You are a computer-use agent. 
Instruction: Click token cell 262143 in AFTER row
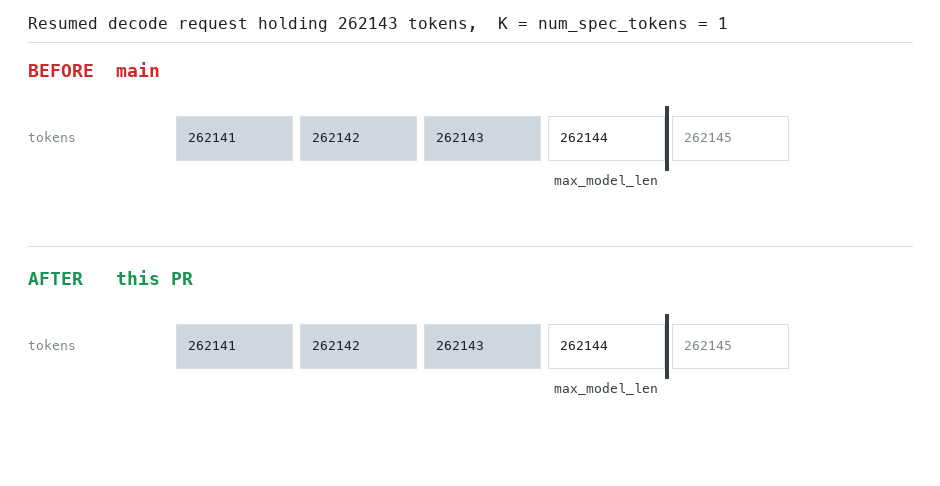click(x=483, y=346)
